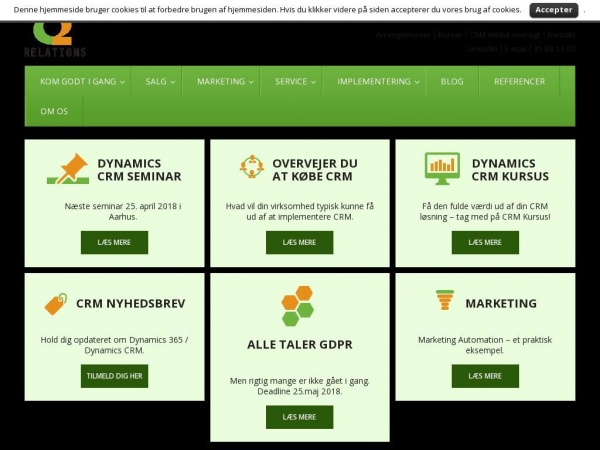Click the phone number 31 68 13 00

(x=554, y=49)
